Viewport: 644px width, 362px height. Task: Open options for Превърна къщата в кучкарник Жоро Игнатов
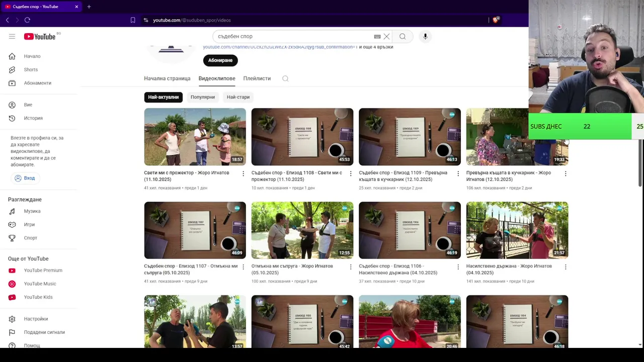pos(566,173)
